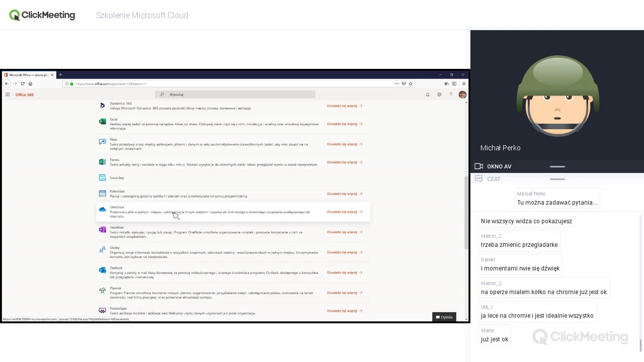This screenshot has width=644, height=362.
Task: Click Dowiedz się więcej for OneDrive
Action: (345, 212)
